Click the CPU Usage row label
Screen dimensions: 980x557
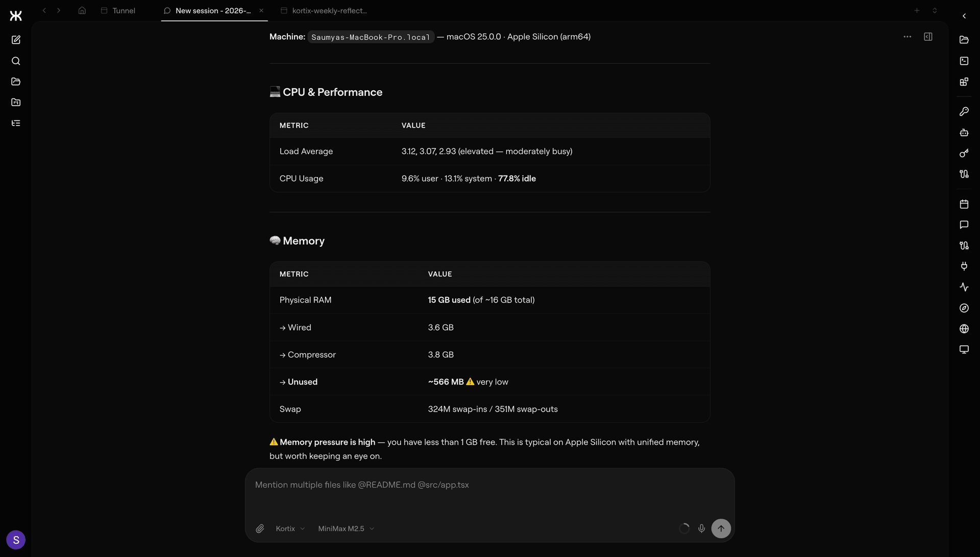[301, 179]
